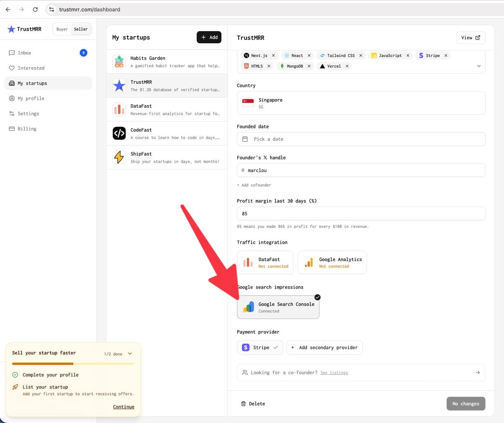
Task: Remove the JavaScript tag
Action: click(408, 55)
